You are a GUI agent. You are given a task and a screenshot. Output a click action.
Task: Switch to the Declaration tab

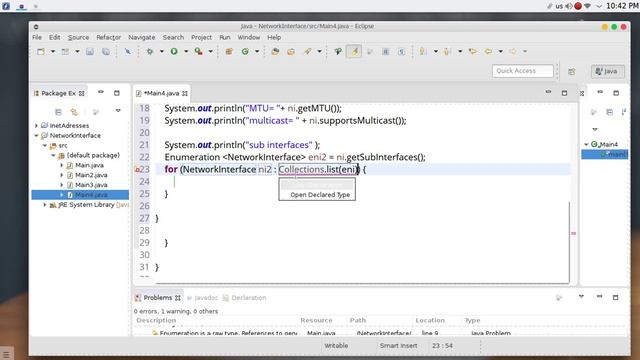pyautogui.click(x=245, y=298)
